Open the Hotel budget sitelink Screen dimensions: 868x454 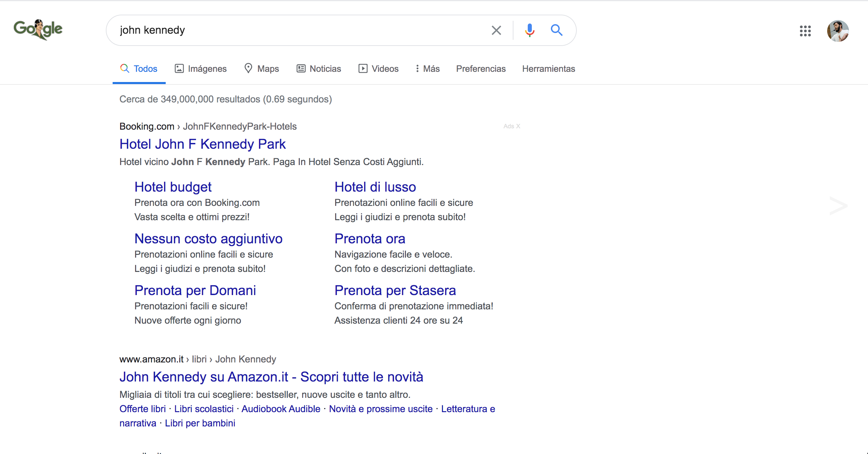[173, 187]
